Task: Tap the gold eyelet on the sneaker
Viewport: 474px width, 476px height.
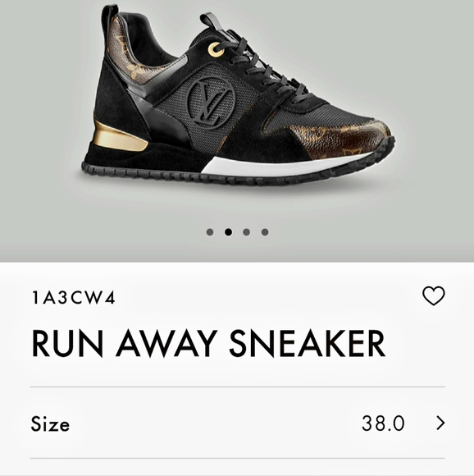Action: point(216,49)
